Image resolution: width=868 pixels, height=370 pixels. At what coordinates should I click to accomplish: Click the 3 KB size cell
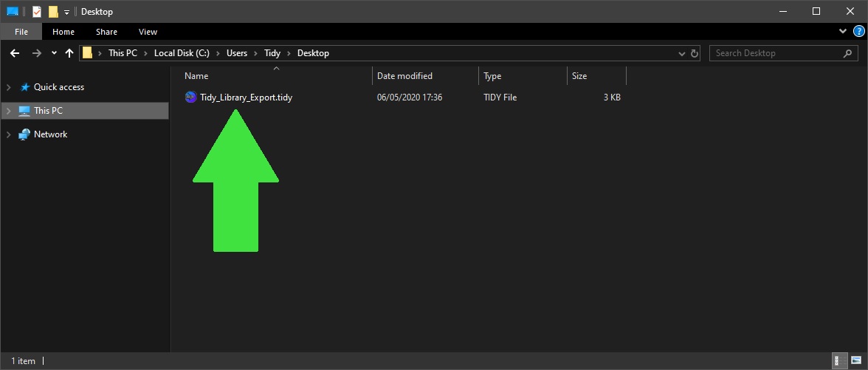tap(612, 97)
